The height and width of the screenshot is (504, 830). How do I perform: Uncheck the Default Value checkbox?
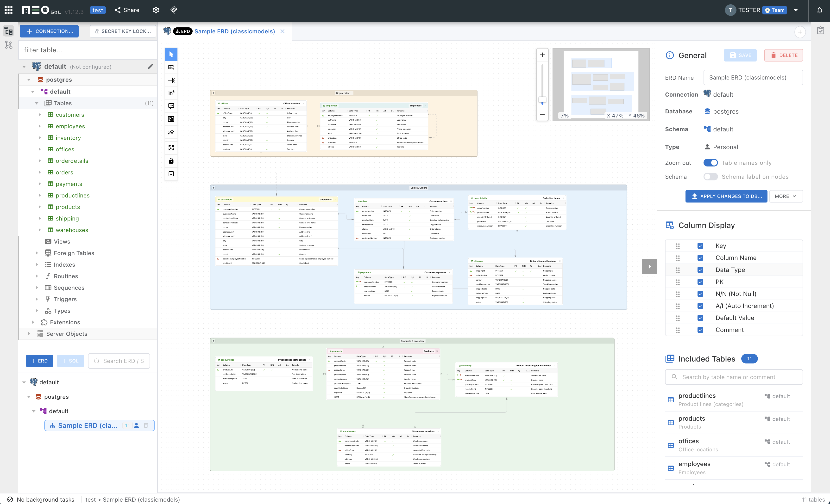click(700, 318)
